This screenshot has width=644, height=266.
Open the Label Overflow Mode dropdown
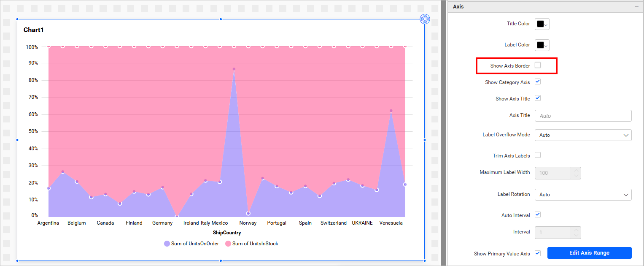pyautogui.click(x=583, y=135)
